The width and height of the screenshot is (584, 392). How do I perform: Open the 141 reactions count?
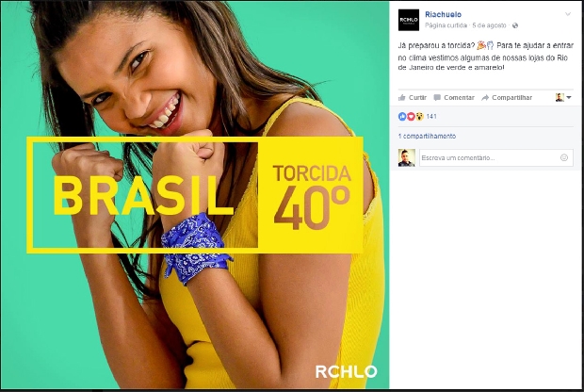[x=431, y=117]
